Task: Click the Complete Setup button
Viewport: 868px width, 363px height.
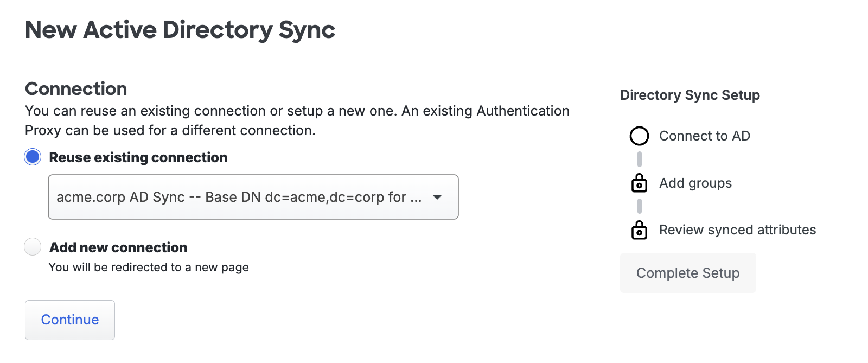Action: coord(687,273)
